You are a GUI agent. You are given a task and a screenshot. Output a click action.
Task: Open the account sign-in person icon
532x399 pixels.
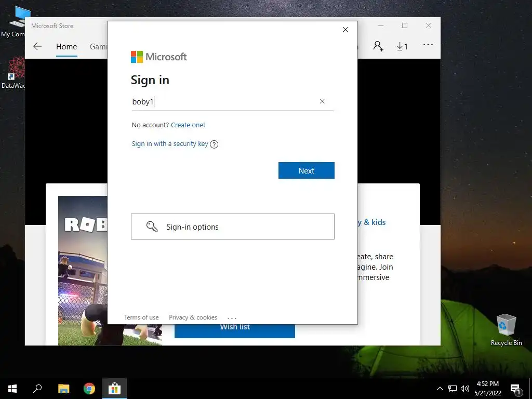click(378, 46)
